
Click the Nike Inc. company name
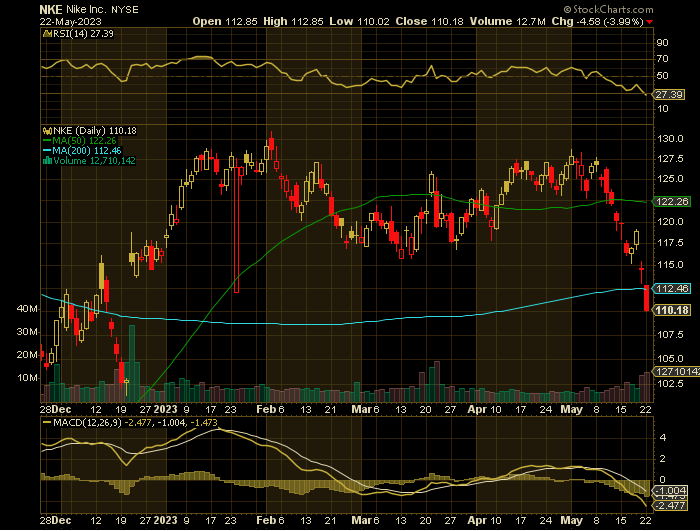86,9
